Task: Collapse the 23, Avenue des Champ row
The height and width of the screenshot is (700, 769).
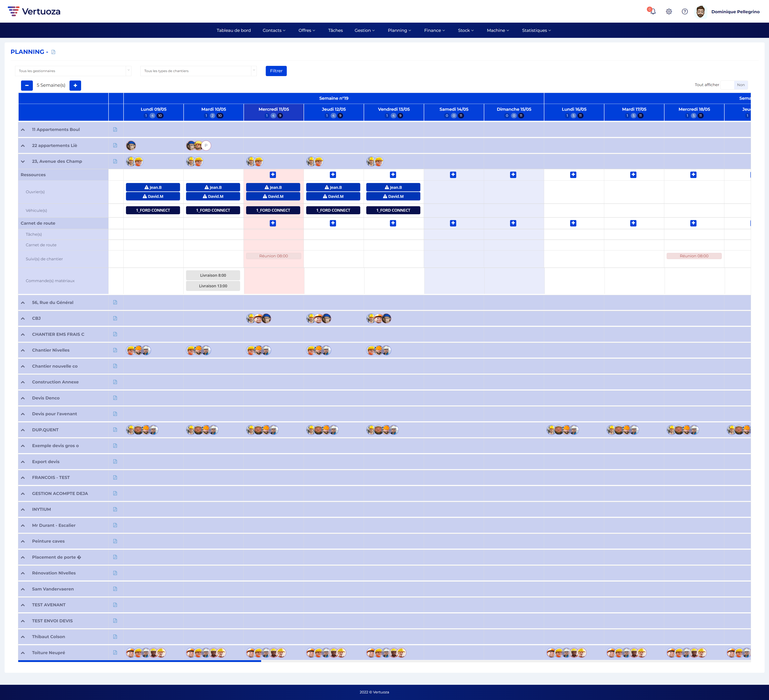Action: pyautogui.click(x=23, y=162)
